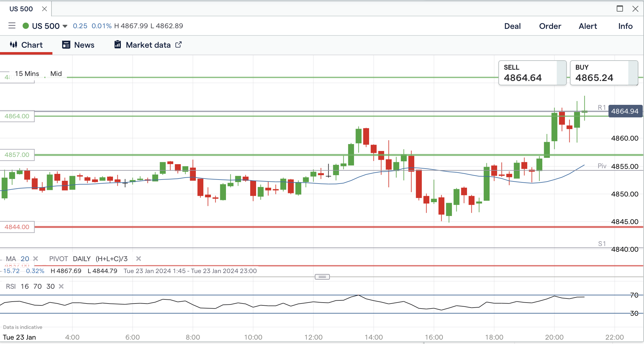Screen dimensions: 644x344
Task: Close the chart window
Action: pos(636,9)
